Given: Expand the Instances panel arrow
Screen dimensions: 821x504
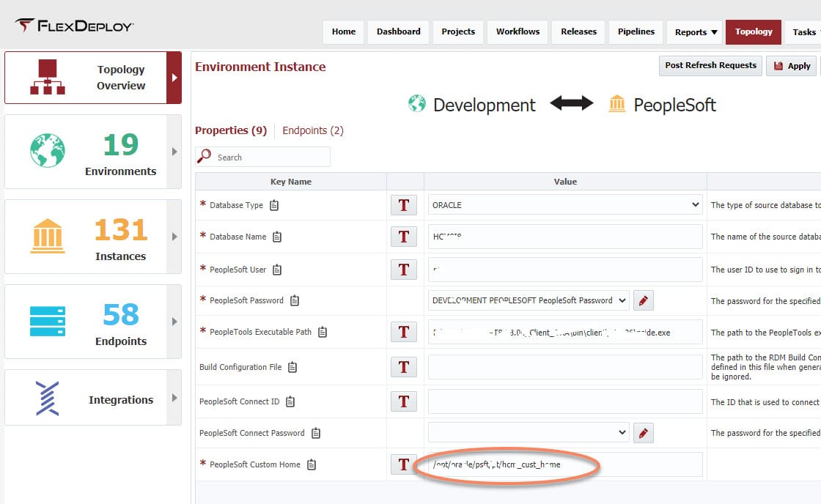Looking at the screenshot, I should (x=174, y=237).
